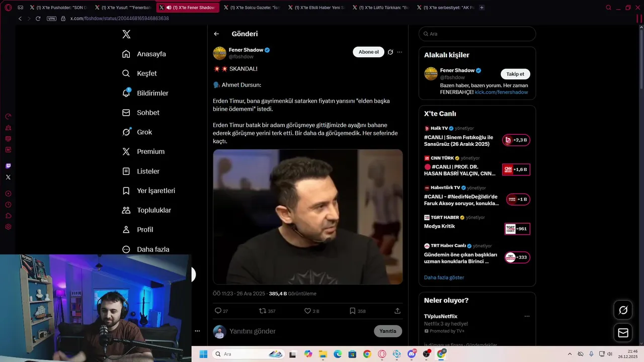The height and width of the screenshot is (362, 644).
Task: Switch to the X'te Etkili Haber tab
Action: coord(316,8)
